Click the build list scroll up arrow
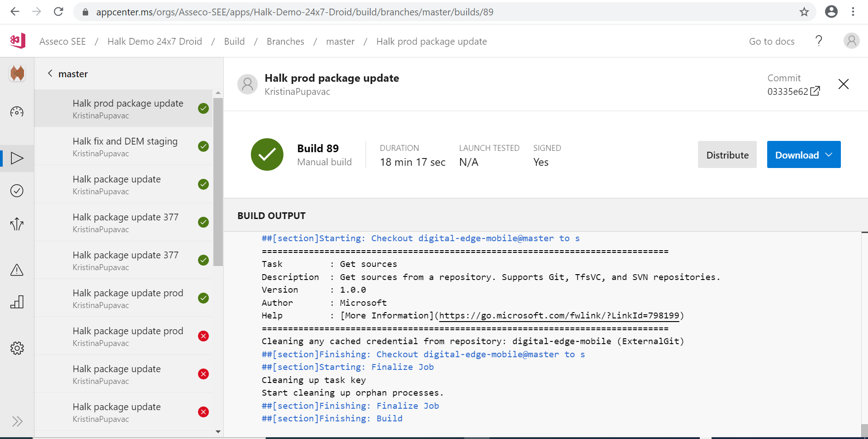Viewport: 868px width, 439px height. [x=218, y=93]
